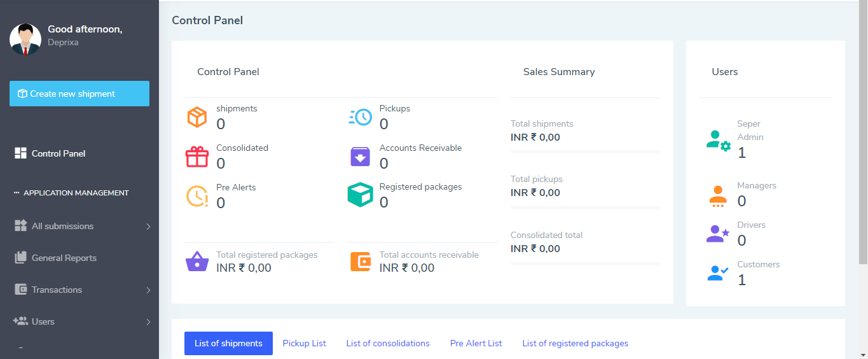Open General Reports from sidebar
Viewport: 868px width, 359px height.
pyautogui.click(x=64, y=258)
